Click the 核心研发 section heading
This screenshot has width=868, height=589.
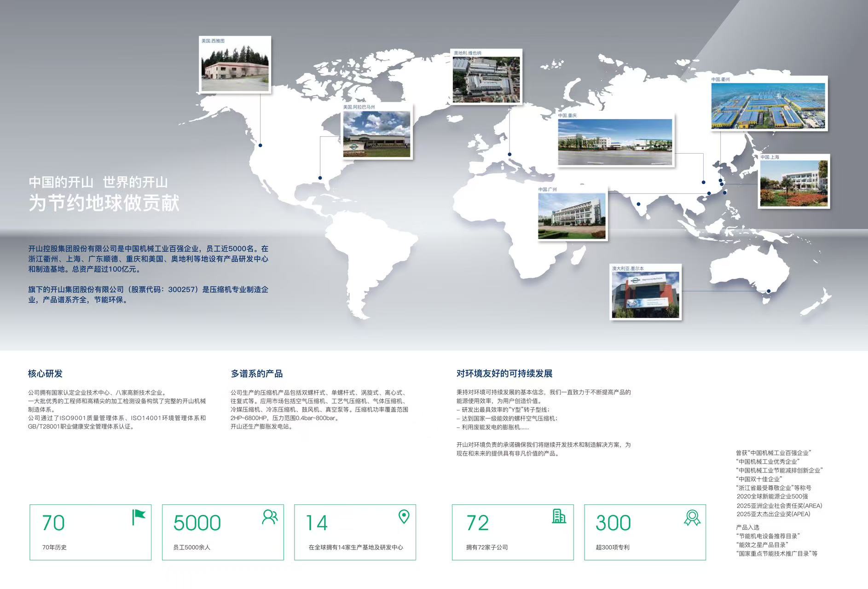[45, 374]
